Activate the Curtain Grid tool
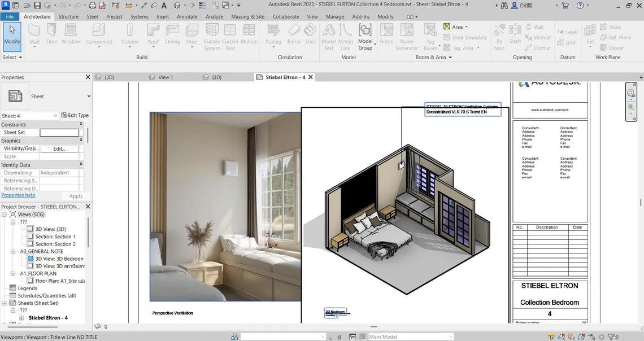 (230, 37)
